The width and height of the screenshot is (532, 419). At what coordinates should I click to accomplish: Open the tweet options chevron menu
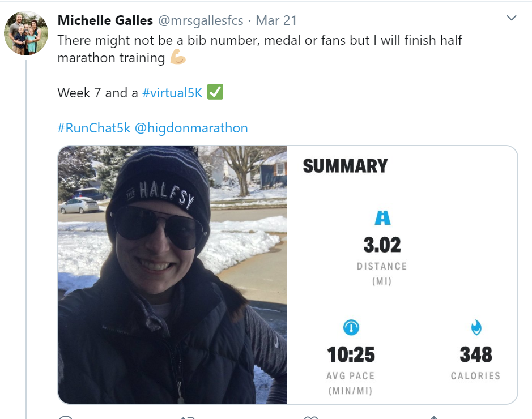(511, 19)
